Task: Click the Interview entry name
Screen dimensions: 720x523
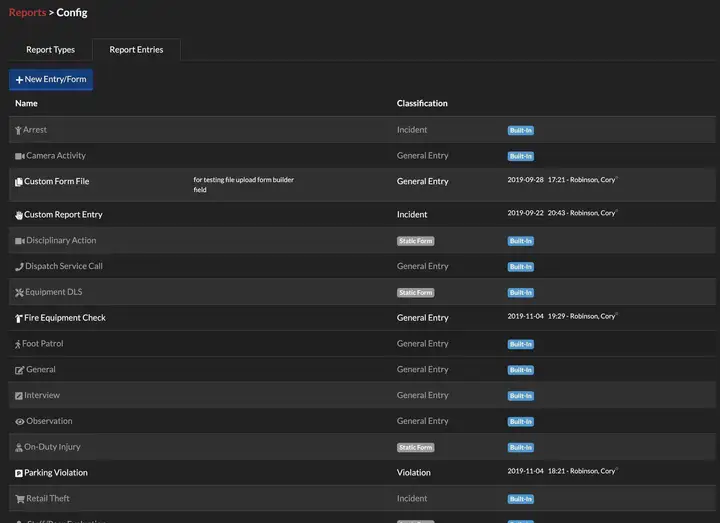Action: 42,395
